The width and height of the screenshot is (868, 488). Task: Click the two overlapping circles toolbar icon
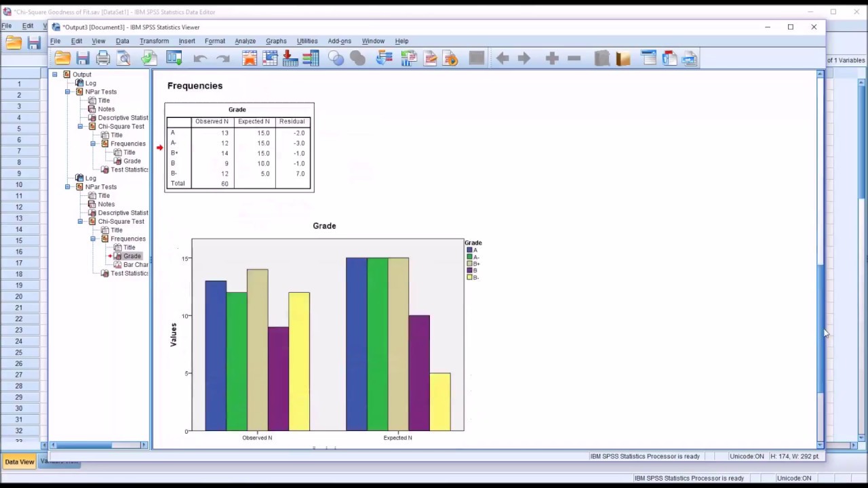pyautogui.click(x=336, y=58)
